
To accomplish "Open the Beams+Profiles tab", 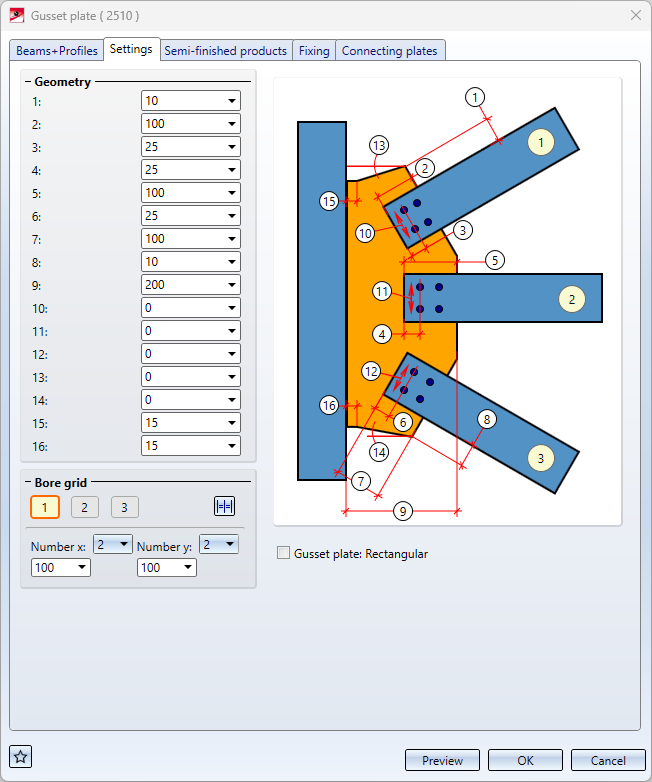I will click(57, 51).
